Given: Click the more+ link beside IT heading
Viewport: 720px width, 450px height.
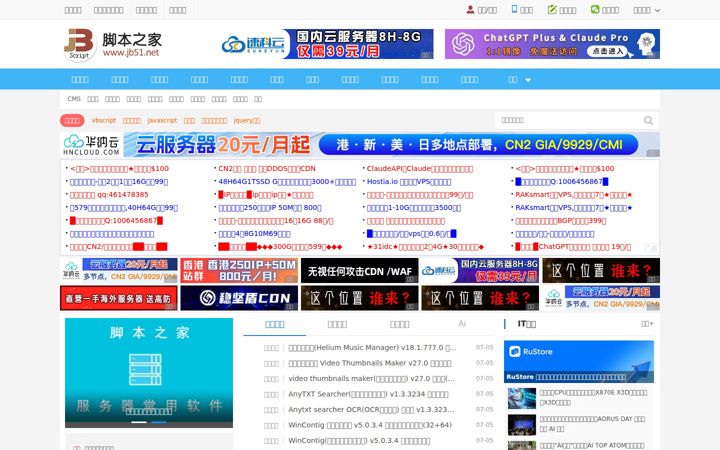Looking at the screenshot, I should click(647, 324).
